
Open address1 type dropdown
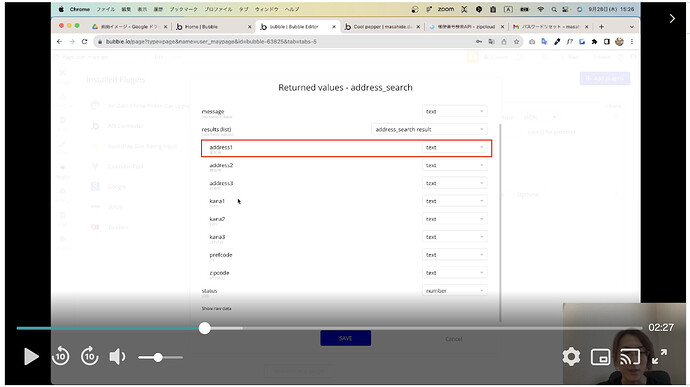coord(454,147)
